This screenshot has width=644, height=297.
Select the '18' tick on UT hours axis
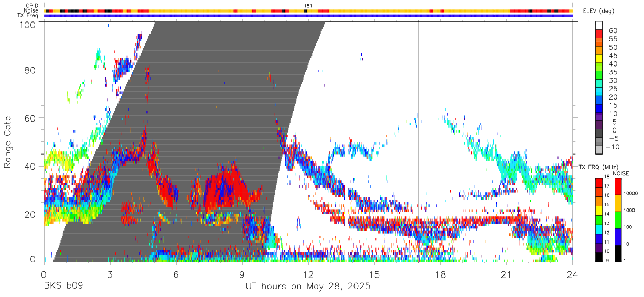point(441,274)
